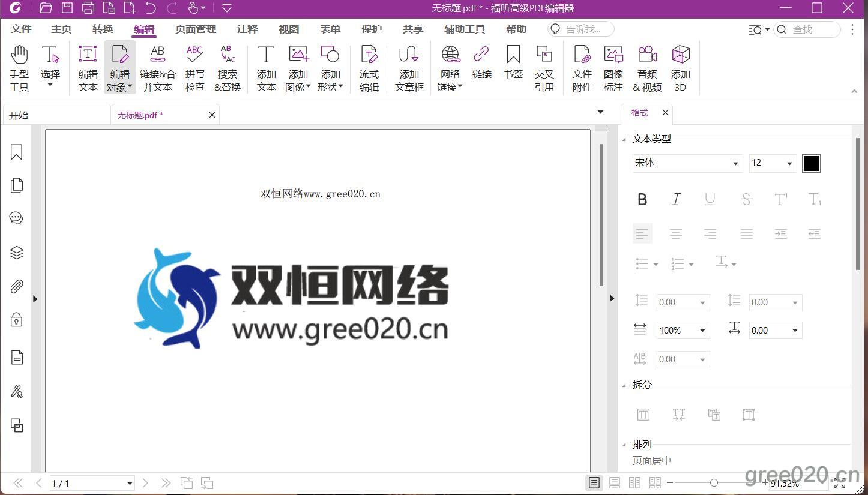Open the Pages thumbnail panel
This screenshot has width=868, height=495.
(x=17, y=185)
